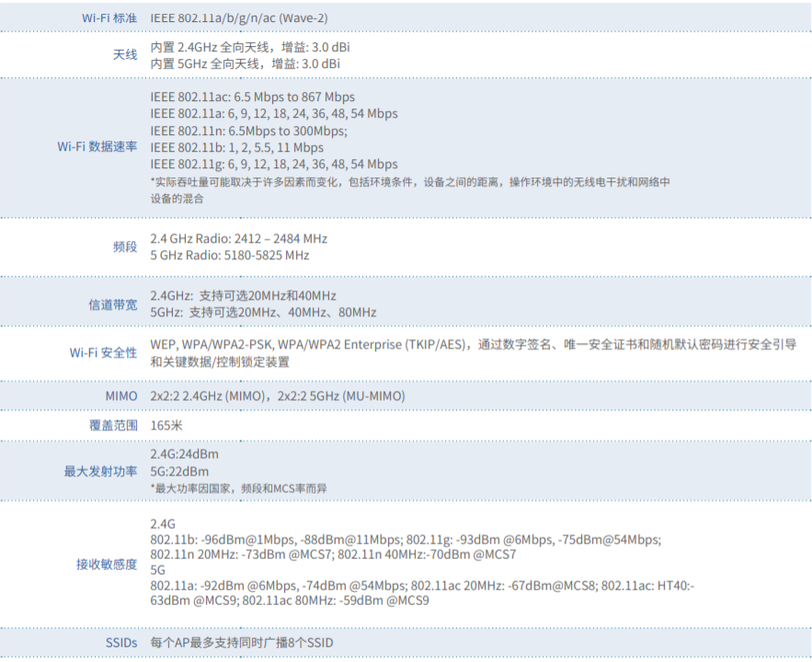
Task: Select the IEEE 802.11b rates line
Action: (236, 147)
